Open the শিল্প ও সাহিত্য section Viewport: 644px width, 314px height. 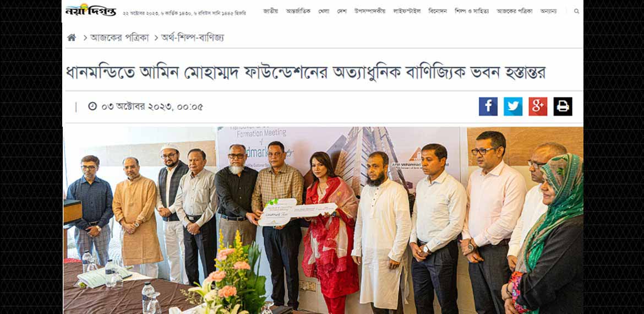pos(472,11)
